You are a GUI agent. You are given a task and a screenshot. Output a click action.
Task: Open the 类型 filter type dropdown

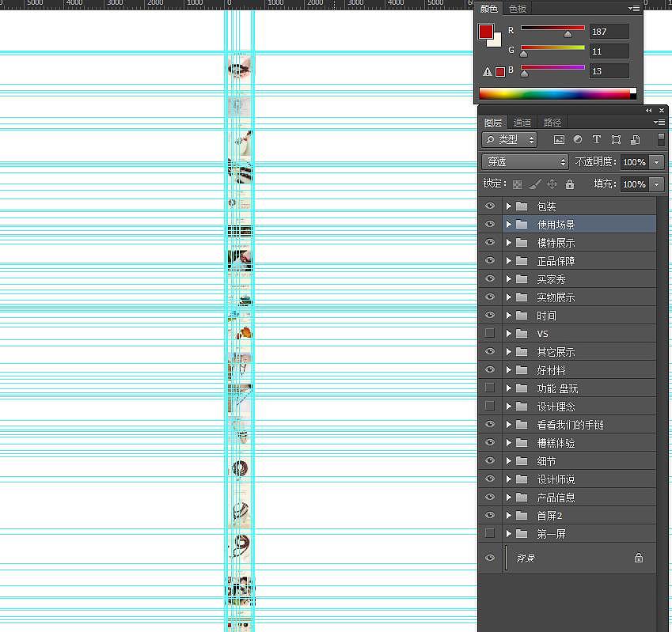pos(510,139)
